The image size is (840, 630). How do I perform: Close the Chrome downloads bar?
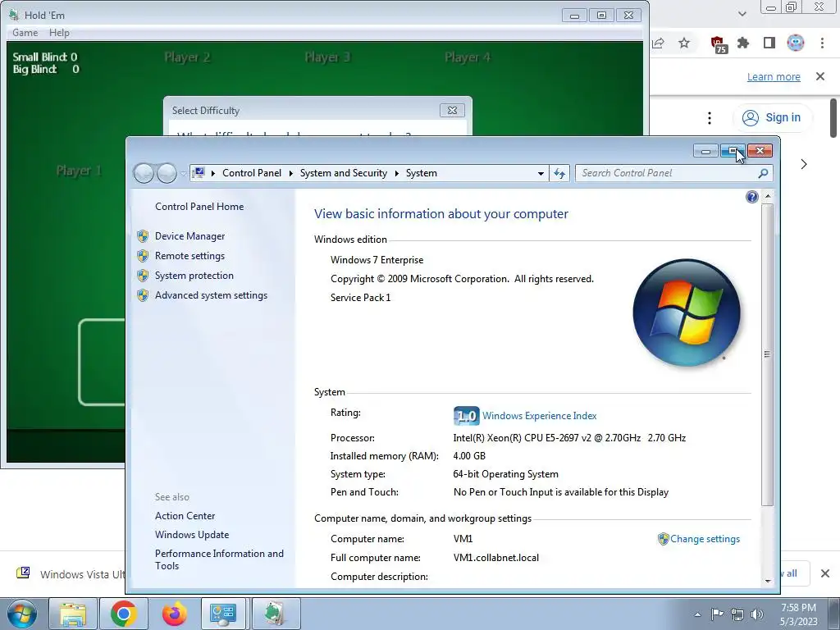pos(825,573)
